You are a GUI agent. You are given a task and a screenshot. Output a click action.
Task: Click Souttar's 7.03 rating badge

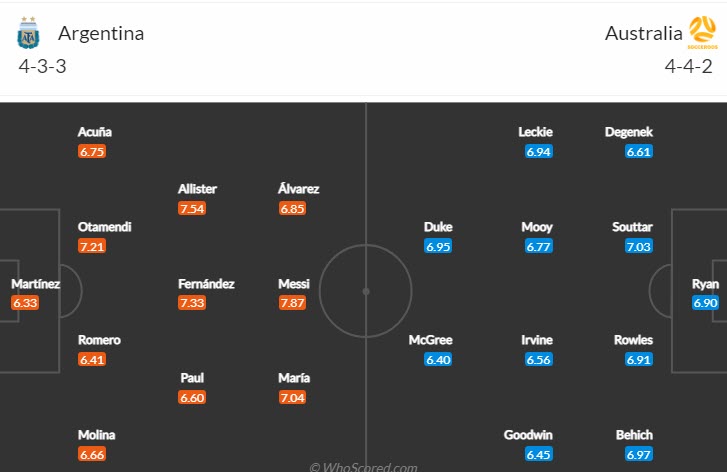[x=638, y=246]
